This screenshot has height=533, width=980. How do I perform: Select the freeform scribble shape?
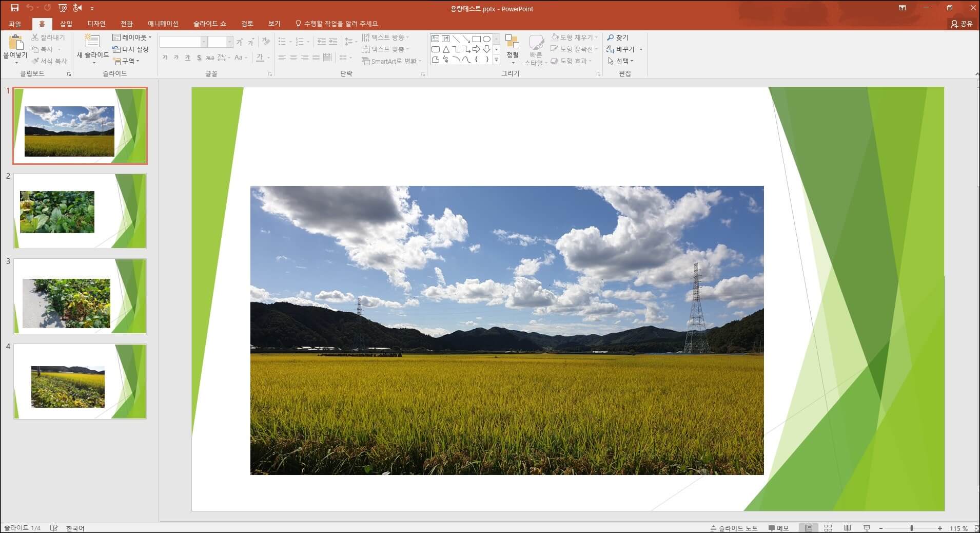[445, 60]
